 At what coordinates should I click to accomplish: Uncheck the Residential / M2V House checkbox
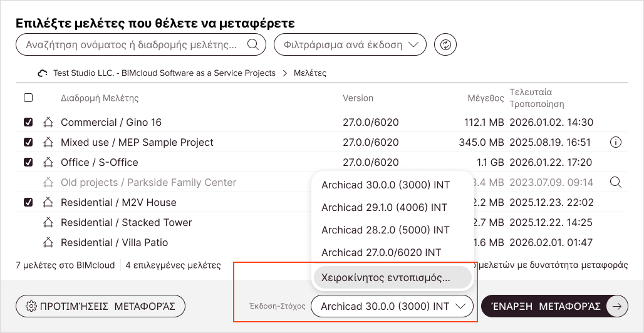[x=28, y=202]
